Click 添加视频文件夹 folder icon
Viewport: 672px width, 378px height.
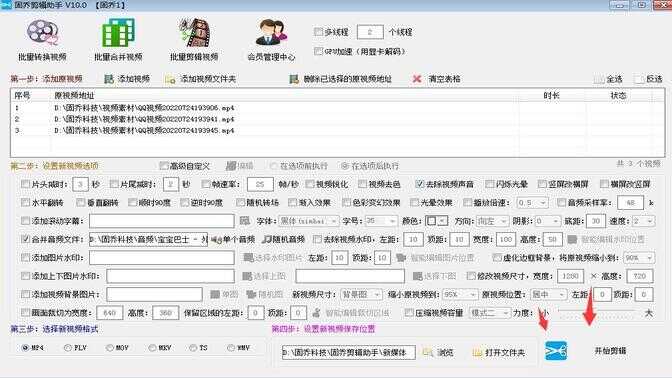click(170, 79)
